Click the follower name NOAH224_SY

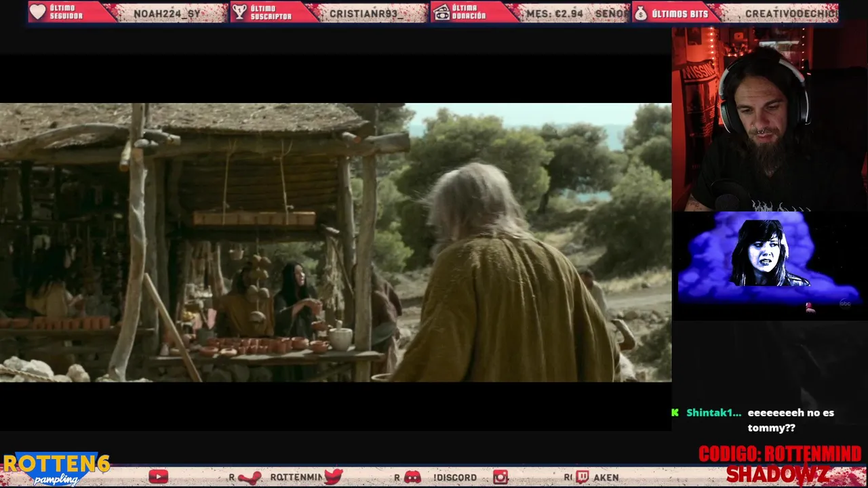(167, 14)
